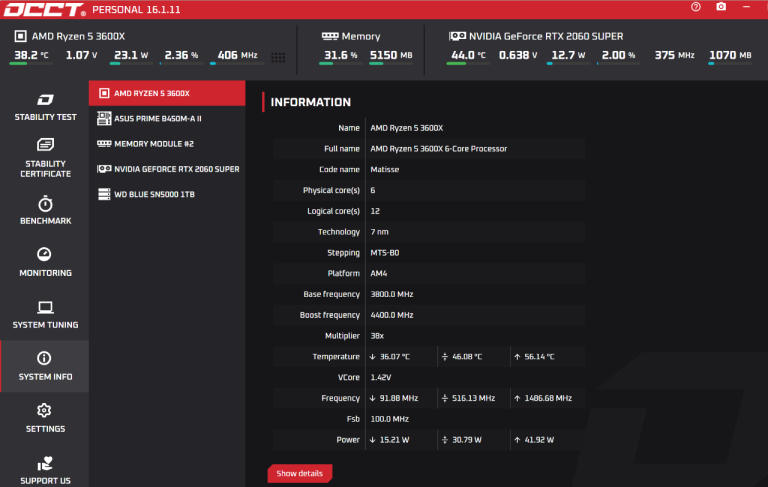The width and height of the screenshot is (768, 487).
Task: Click the Base frequency 3800.0 MHz value
Action: point(392,294)
